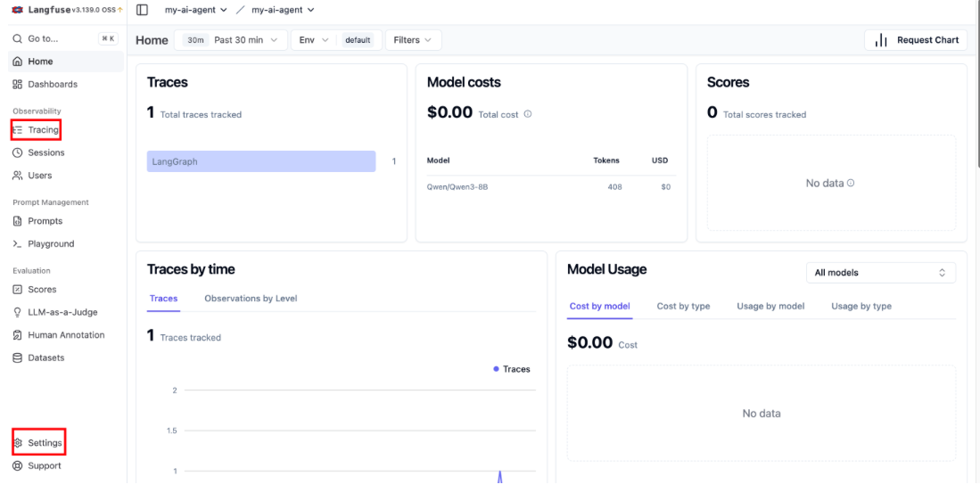The image size is (980, 501).
Task: Click the info icon beside Scores No data
Action: click(x=851, y=184)
